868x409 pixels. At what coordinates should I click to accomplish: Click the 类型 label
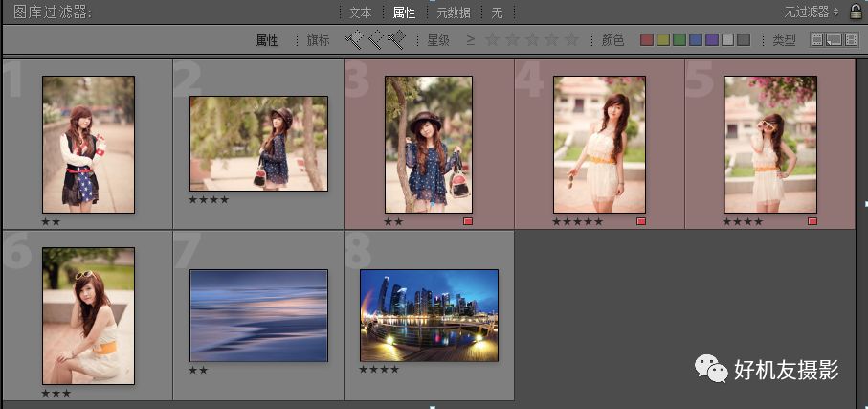785,40
